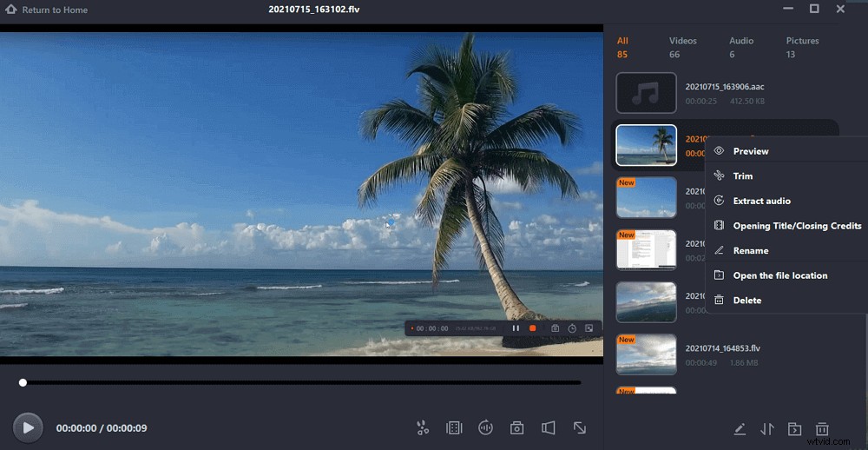Play the video with the play button
Screen dimensions: 868x450
pos(28,427)
